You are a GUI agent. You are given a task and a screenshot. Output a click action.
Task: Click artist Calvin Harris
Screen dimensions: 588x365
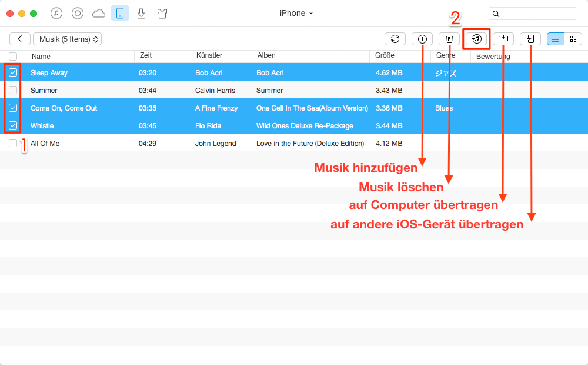click(x=215, y=91)
